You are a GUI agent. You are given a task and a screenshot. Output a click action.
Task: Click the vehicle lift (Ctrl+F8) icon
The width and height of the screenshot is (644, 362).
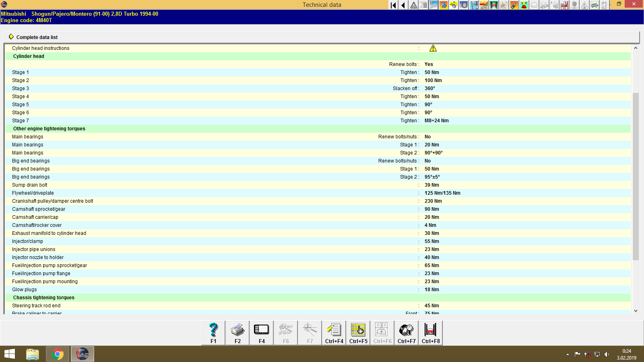(x=430, y=333)
